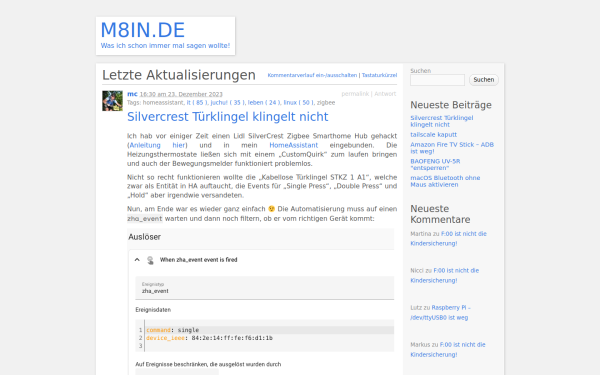Viewport: 600px width, 375px height.
Task: Open the M8IN.DE site title link
Action: [x=142, y=30]
